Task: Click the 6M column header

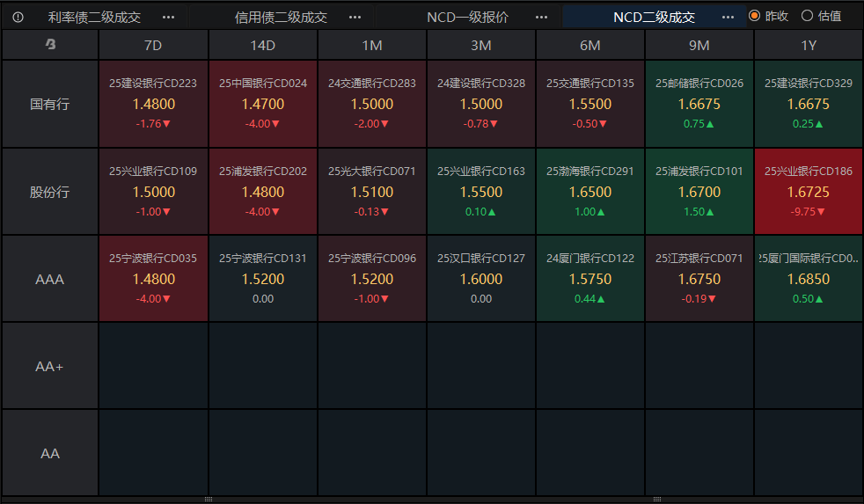Action: pyautogui.click(x=590, y=45)
